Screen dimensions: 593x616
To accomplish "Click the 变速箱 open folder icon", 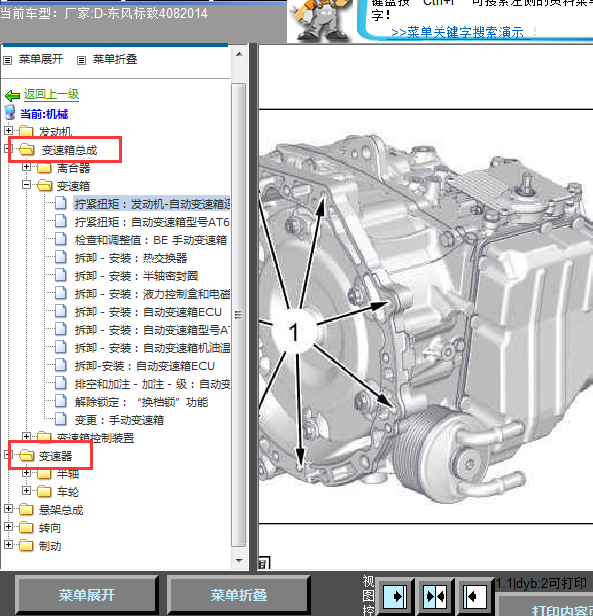I will click(x=44, y=185).
